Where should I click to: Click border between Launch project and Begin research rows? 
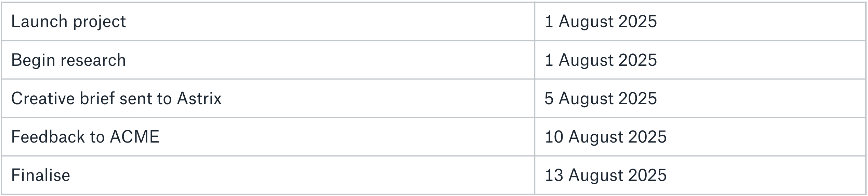point(434,41)
